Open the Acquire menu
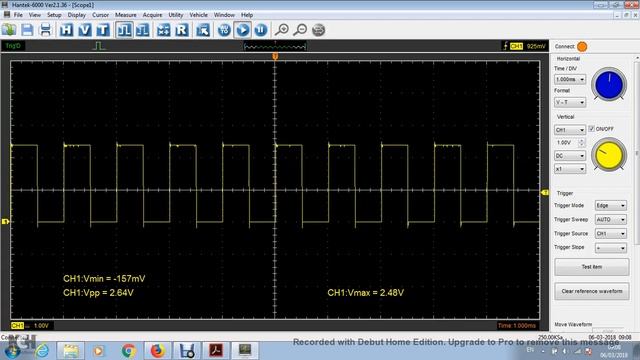Image resolution: width=640 pixels, height=360 pixels. [152, 15]
